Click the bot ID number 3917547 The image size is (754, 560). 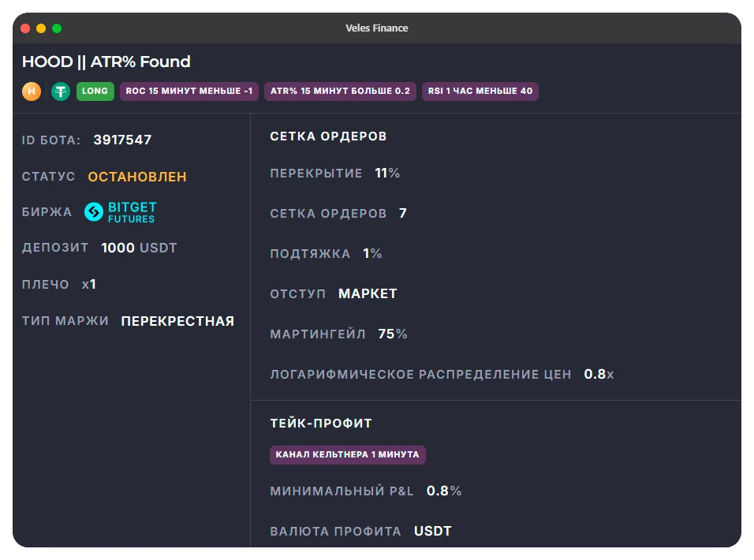click(122, 140)
